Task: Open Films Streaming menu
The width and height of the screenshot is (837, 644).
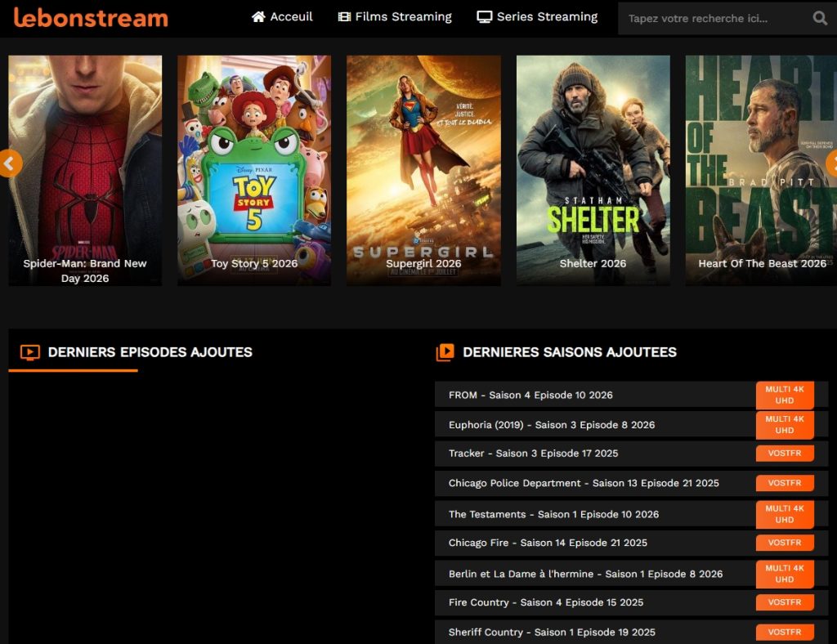Action: [395, 17]
